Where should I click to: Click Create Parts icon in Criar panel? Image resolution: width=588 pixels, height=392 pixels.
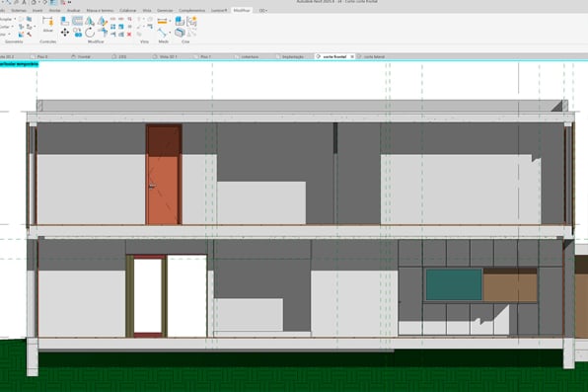click(180, 33)
